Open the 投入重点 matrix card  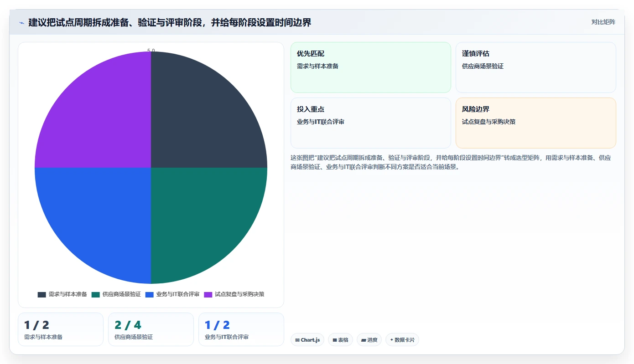coord(370,123)
